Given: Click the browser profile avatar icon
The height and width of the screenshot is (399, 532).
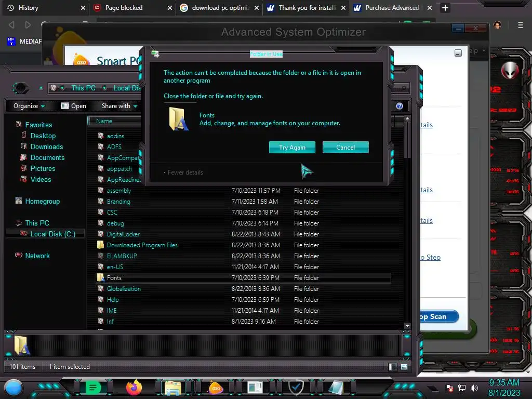Looking at the screenshot, I should pos(497,25).
